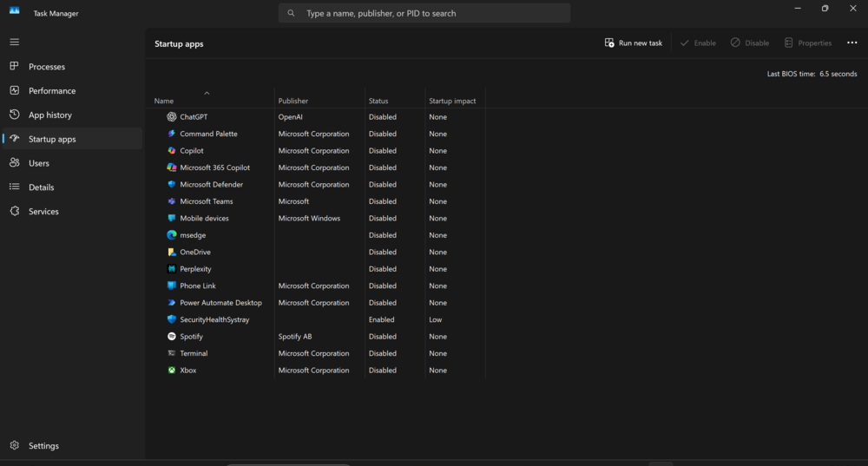868x466 pixels.
Task: Click the Users sidebar icon
Action: [15, 163]
